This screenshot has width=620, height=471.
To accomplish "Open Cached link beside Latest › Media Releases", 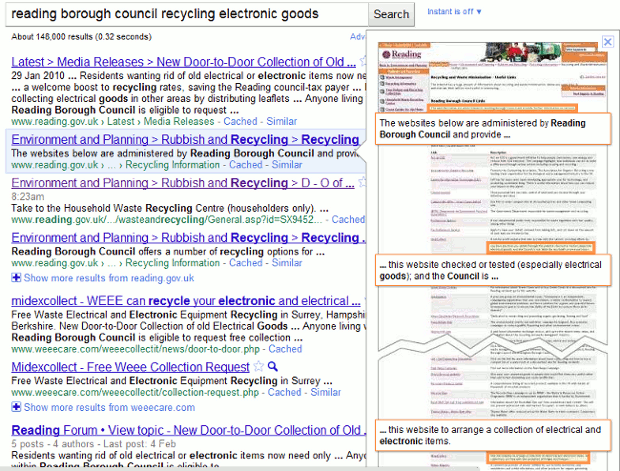I will (x=240, y=121).
